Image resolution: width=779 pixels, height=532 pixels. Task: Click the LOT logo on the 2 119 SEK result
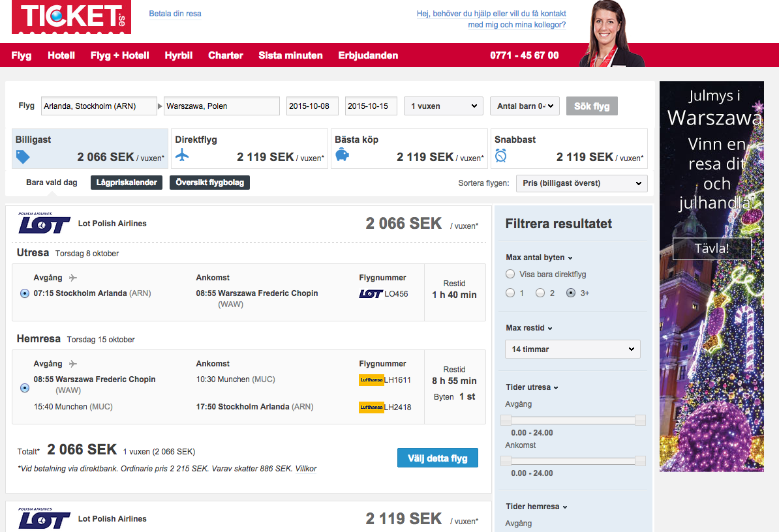coord(44,518)
